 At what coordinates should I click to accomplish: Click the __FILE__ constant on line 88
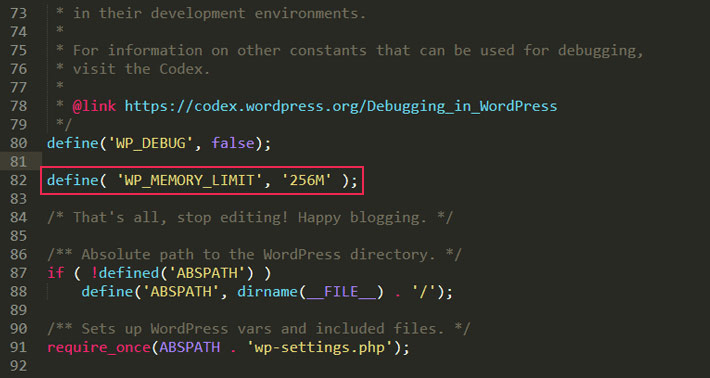coord(341,292)
